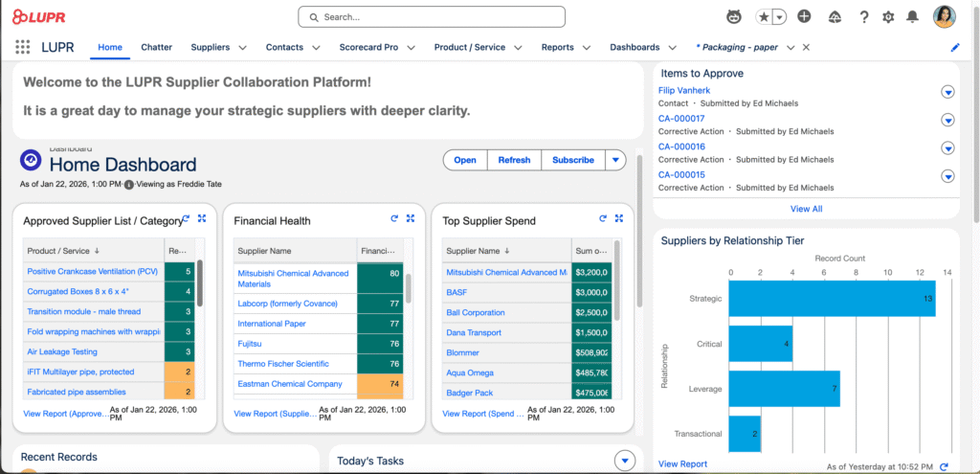Image resolution: width=980 pixels, height=474 pixels.
Task: Refresh the Approved Supplier List widget
Action: [x=186, y=218]
